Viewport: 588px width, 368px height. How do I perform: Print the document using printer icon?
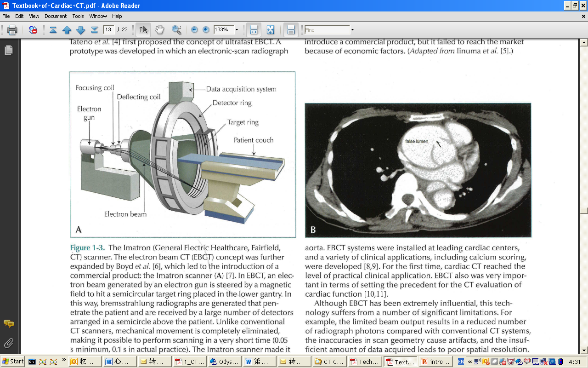12,30
